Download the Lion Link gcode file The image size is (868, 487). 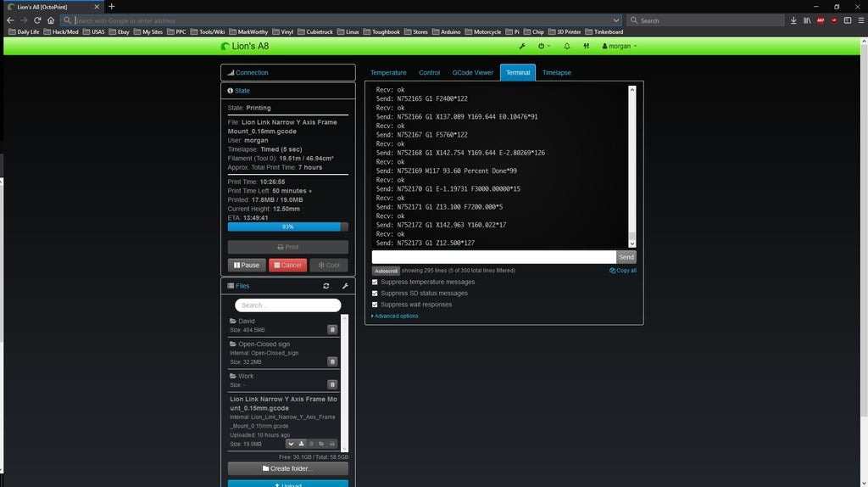(301, 444)
